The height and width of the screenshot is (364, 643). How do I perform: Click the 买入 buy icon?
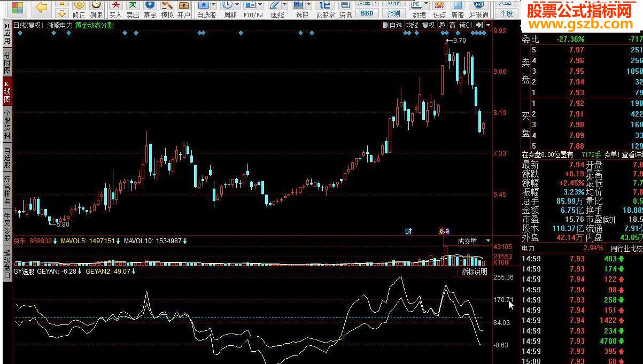[x=115, y=9]
